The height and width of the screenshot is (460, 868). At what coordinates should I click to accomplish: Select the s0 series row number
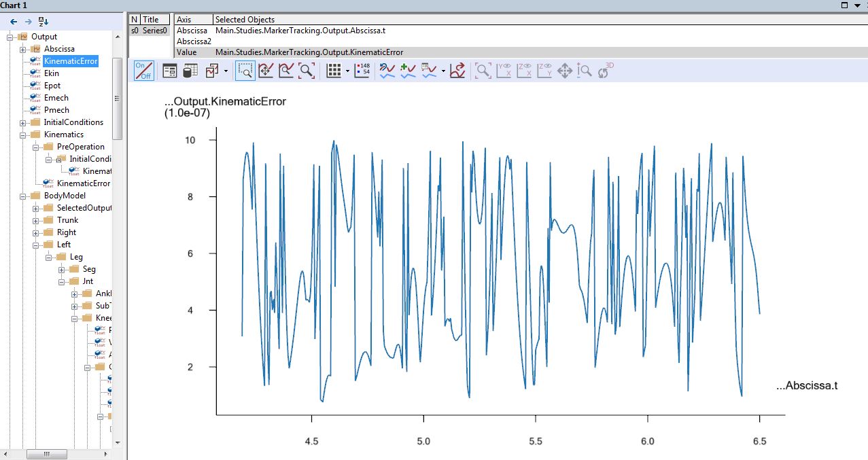point(135,31)
